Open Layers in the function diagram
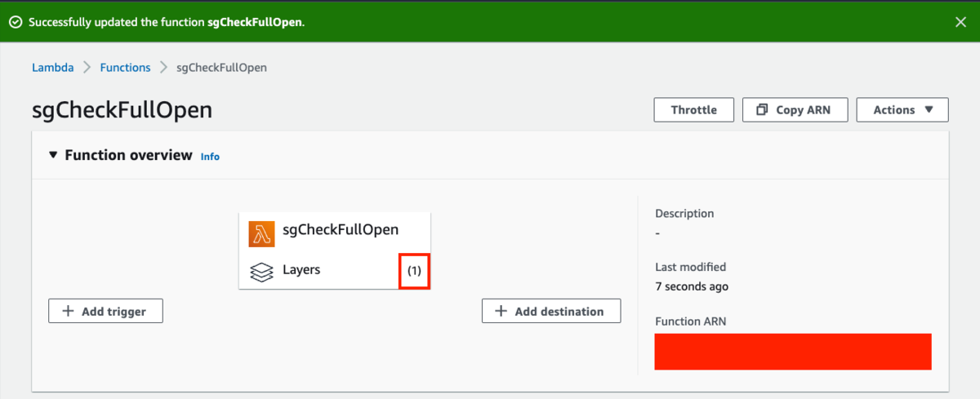 tap(301, 269)
